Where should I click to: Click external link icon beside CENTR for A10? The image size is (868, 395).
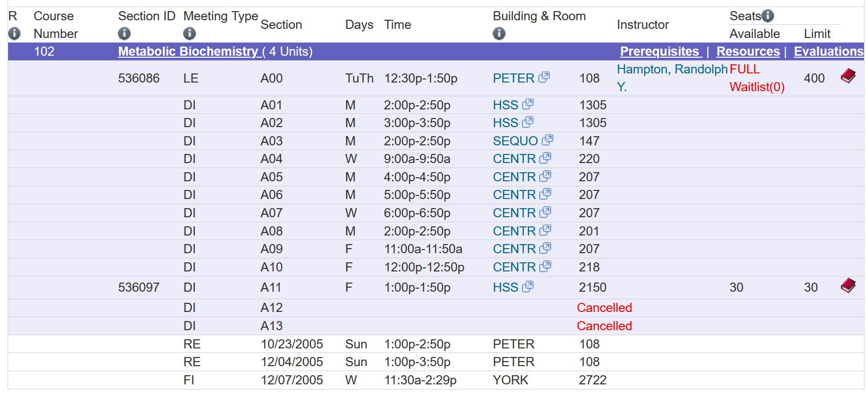click(x=545, y=266)
